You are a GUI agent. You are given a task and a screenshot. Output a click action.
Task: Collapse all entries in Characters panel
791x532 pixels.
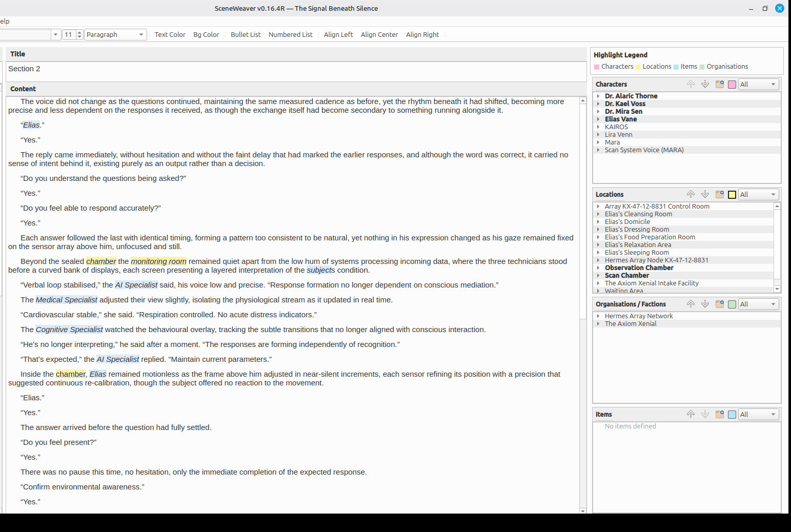(691, 84)
